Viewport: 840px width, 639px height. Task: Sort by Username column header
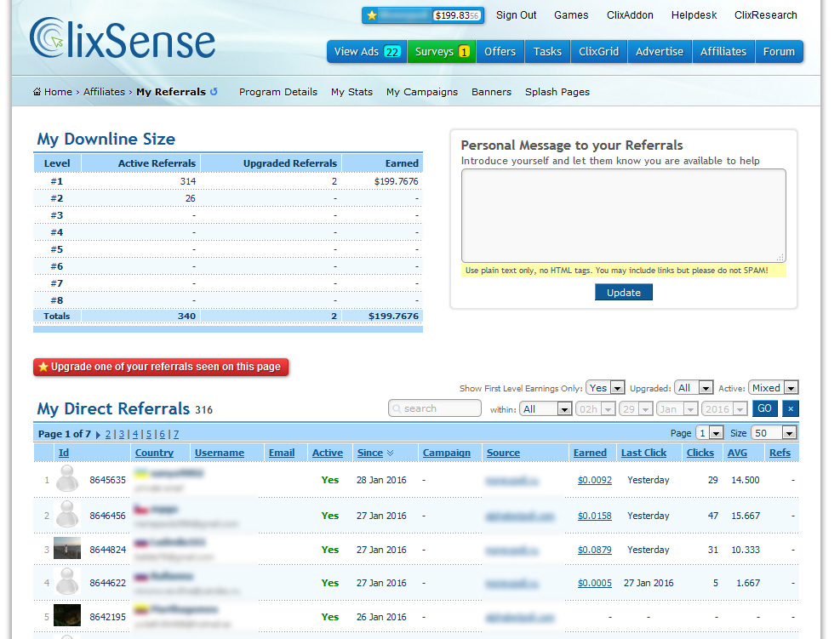coord(220,454)
